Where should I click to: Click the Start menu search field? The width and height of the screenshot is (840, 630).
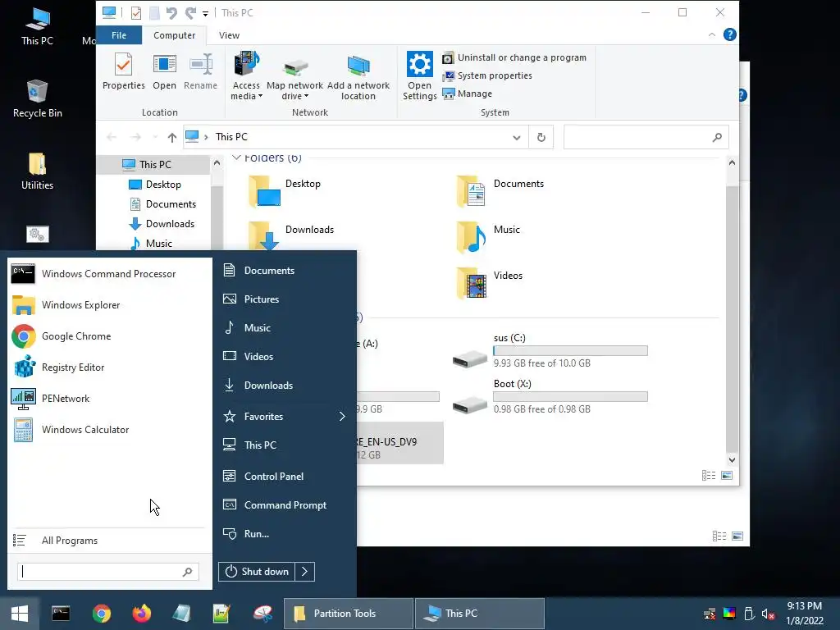[107, 572]
